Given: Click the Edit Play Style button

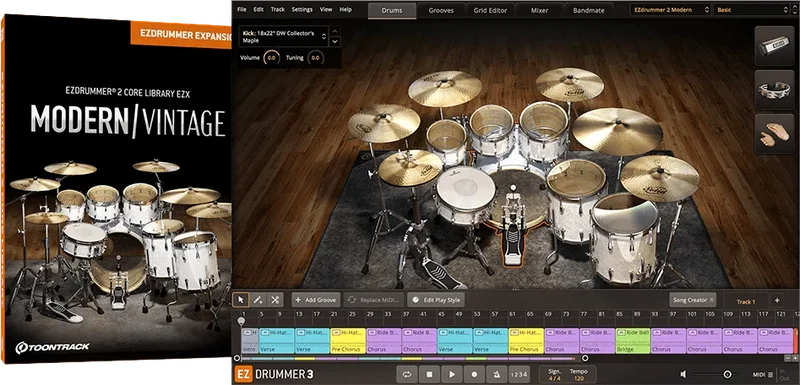Looking at the screenshot, I should [x=436, y=300].
